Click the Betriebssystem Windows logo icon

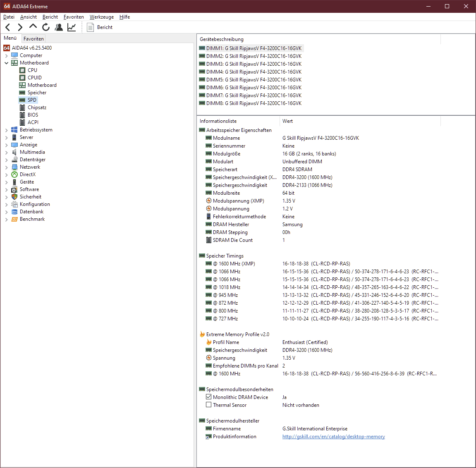[x=14, y=129]
